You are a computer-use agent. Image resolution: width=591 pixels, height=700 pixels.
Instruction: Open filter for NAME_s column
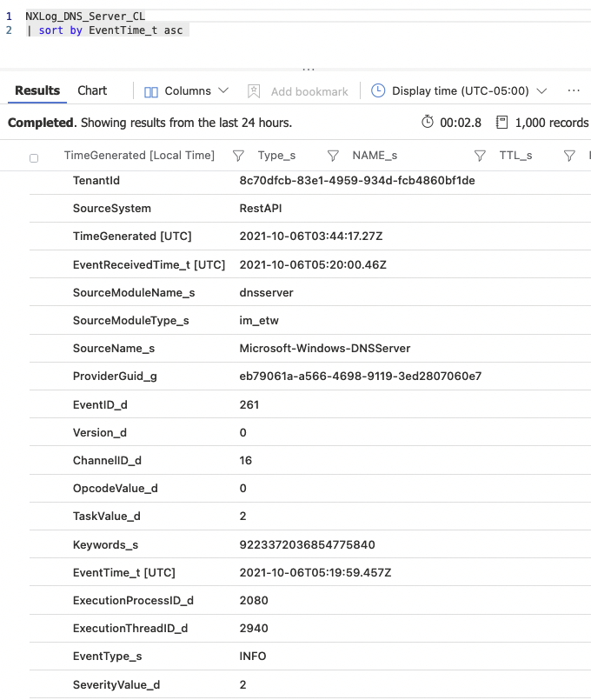click(480, 156)
